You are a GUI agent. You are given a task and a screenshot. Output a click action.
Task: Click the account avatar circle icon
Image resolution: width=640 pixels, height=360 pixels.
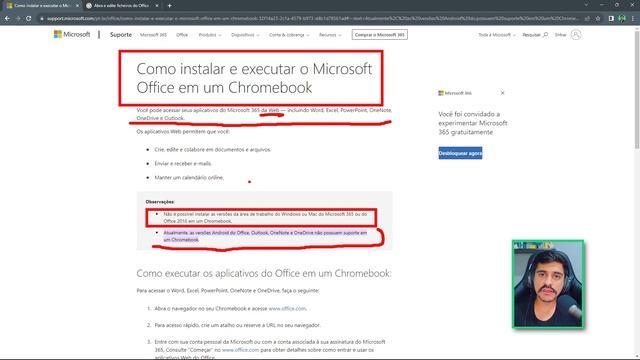576,35
